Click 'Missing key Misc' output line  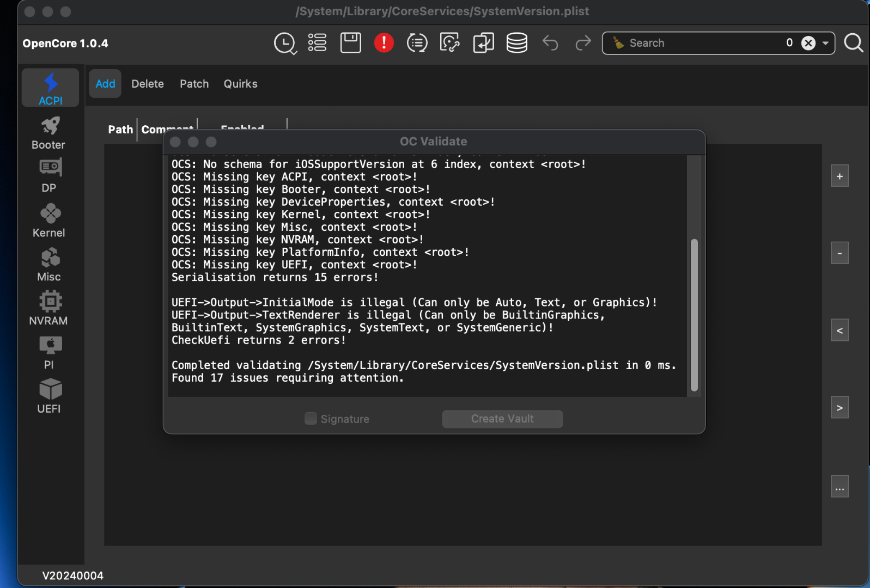pyautogui.click(x=294, y=227)
